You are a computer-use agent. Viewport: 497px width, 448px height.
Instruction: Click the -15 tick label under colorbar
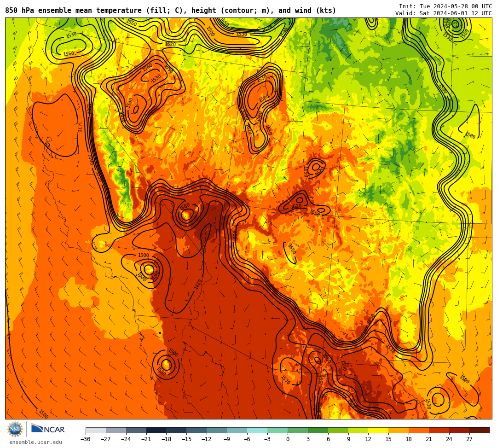186,439
